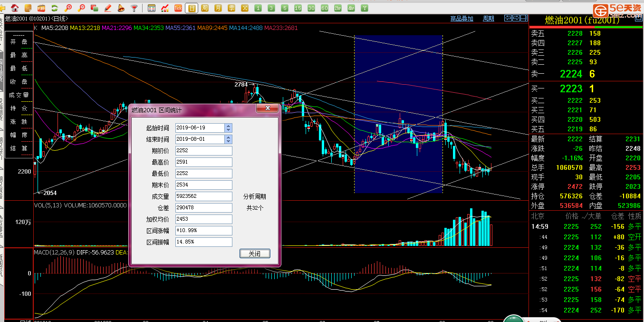The height and width of the screenshot is (322, 644).
Task: Click the orange FIO toolbar icon
Action: point(41,8)
